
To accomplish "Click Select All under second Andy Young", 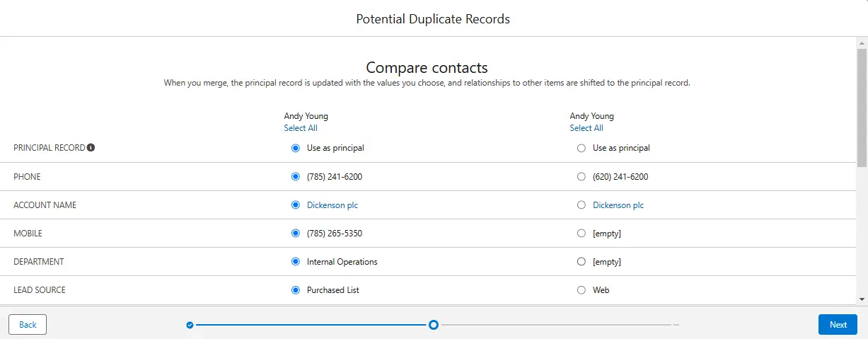I will (586, 128).
